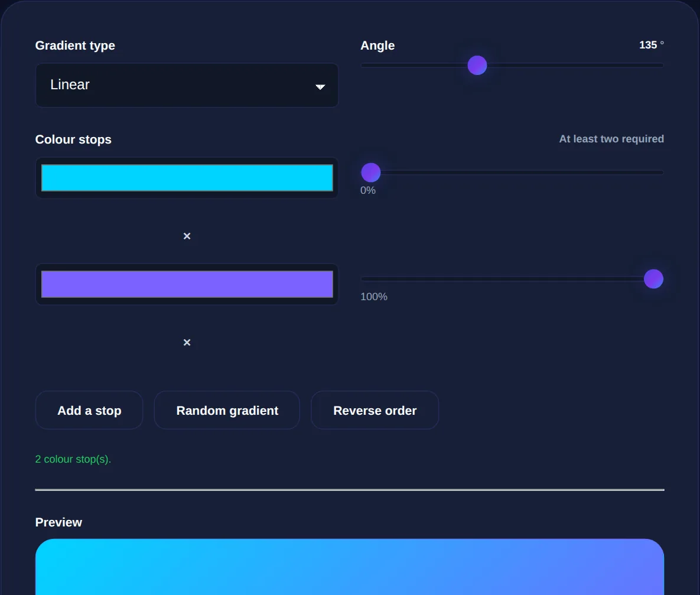Click the Add a stop button
Viewport: 700px width, 595px height.
tap(89, 410)
